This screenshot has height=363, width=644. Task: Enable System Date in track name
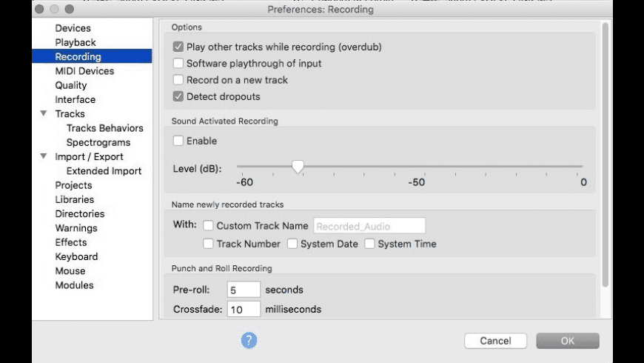[292, 244]
